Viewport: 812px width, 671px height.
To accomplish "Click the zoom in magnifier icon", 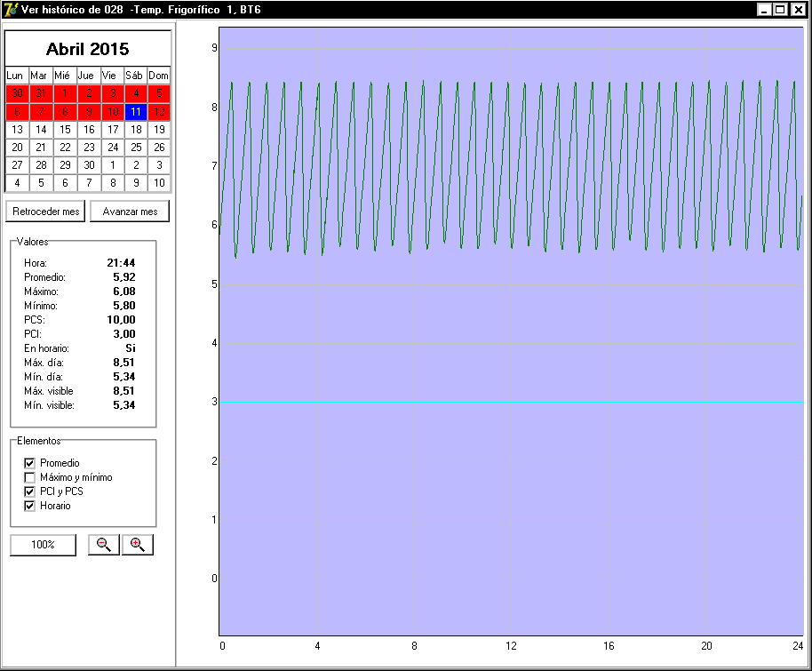I will pos(137,545).
